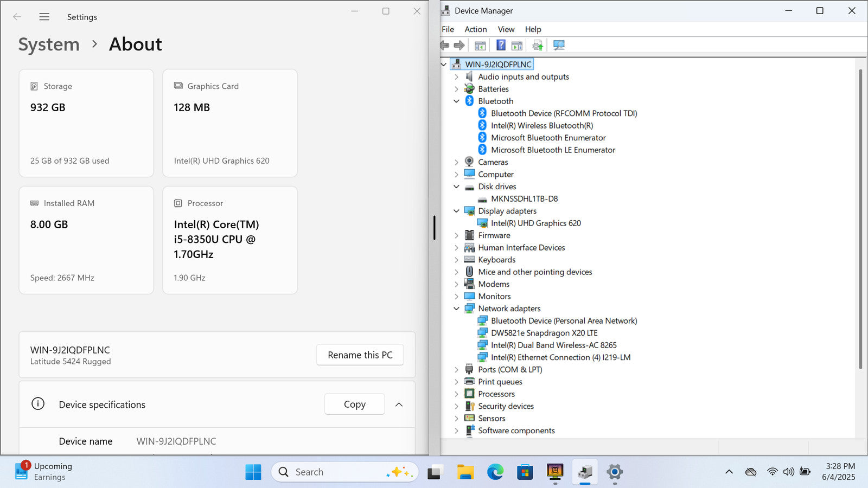Click the Scan for hardware changes icon
Screen dimensions: 868x488
(559, 45)
